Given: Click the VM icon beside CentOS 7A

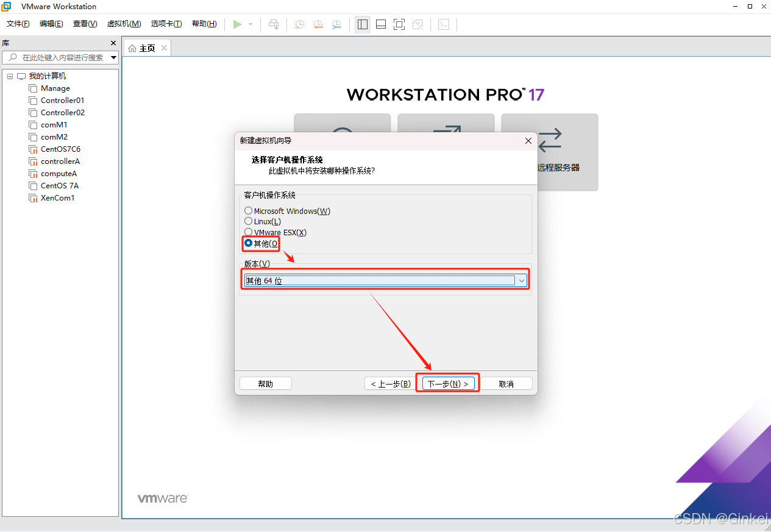Looking at the screenshot, I should coord(34,186).
